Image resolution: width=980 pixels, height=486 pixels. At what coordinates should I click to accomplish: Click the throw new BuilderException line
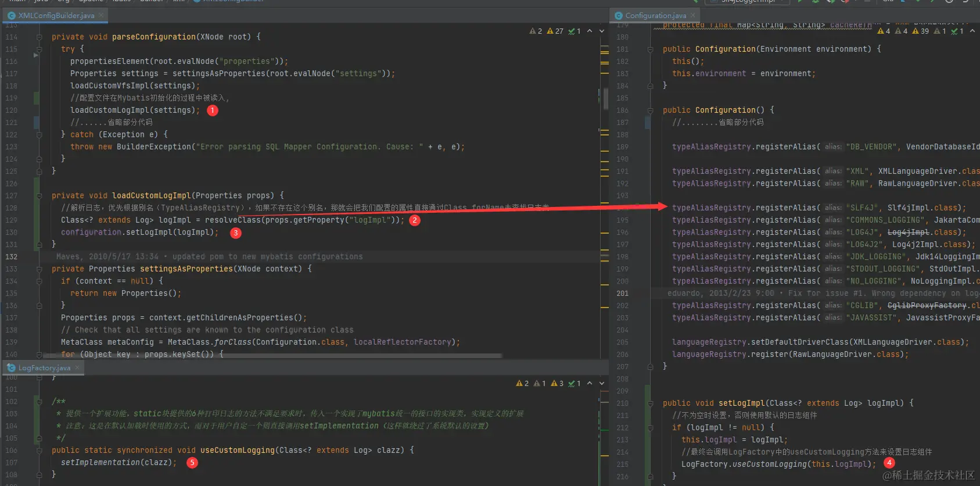(267, 146)
